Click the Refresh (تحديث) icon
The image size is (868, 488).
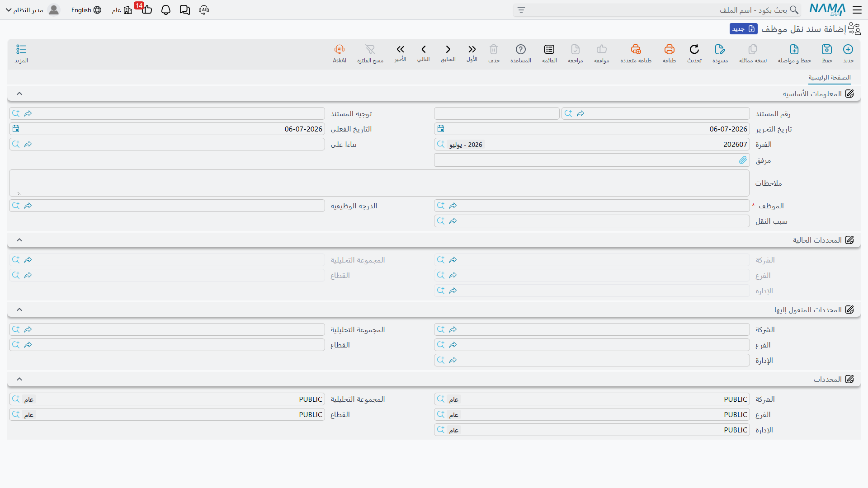click(x=694, y=49)
